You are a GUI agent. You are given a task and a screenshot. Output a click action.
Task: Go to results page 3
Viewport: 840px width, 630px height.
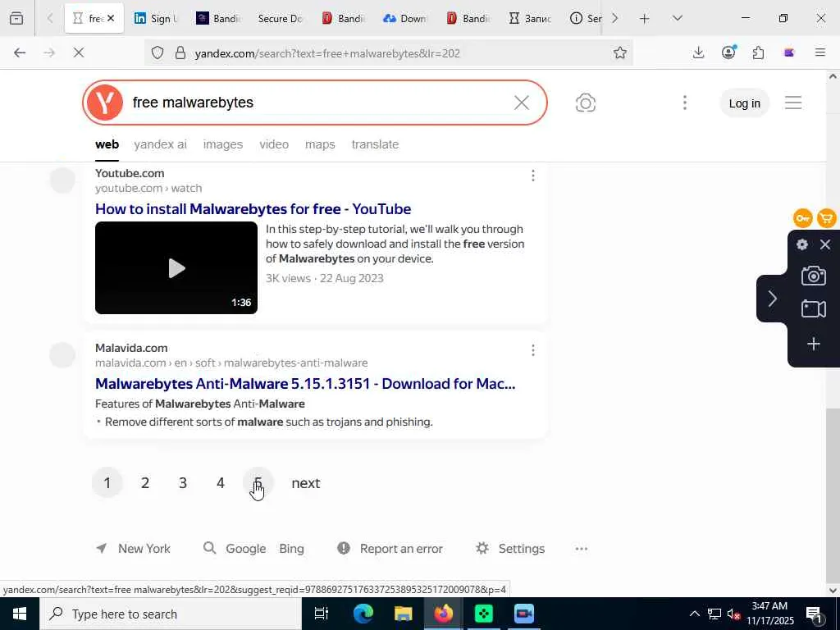point(183,482)
